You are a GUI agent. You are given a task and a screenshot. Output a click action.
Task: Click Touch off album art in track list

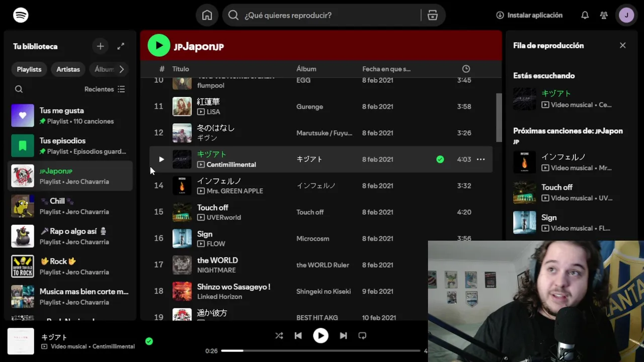click(x=182, y=212)
